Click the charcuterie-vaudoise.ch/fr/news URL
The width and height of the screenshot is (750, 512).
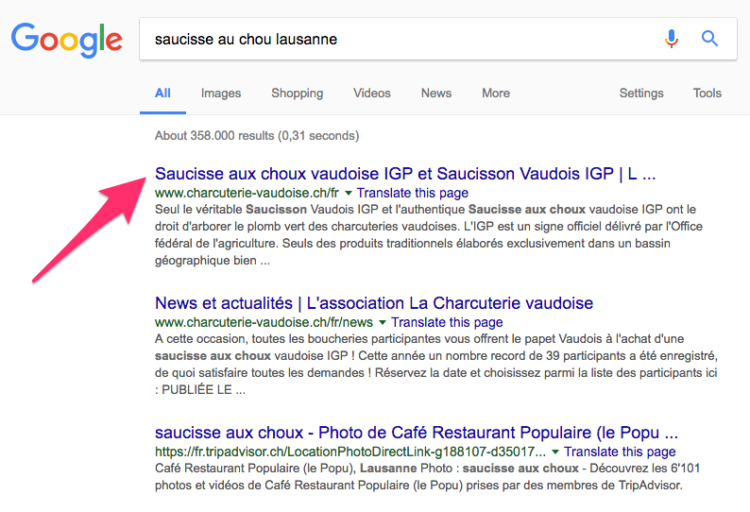tap(264, 322)
